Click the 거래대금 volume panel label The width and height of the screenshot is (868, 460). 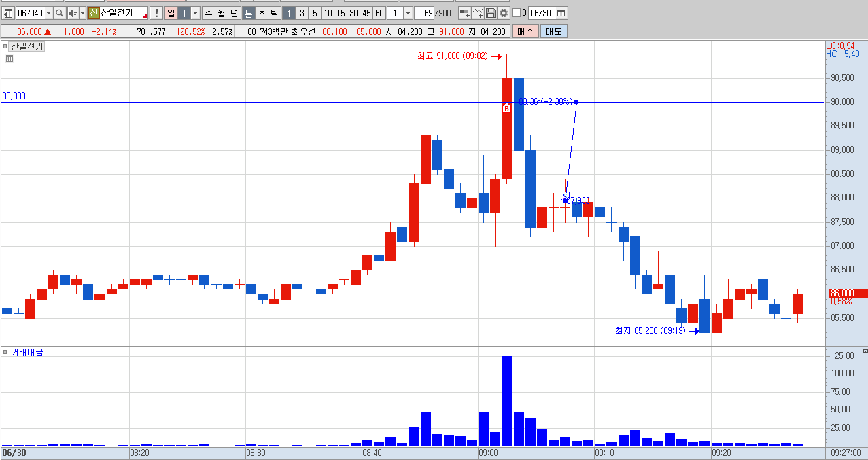[x=27, y=352]
